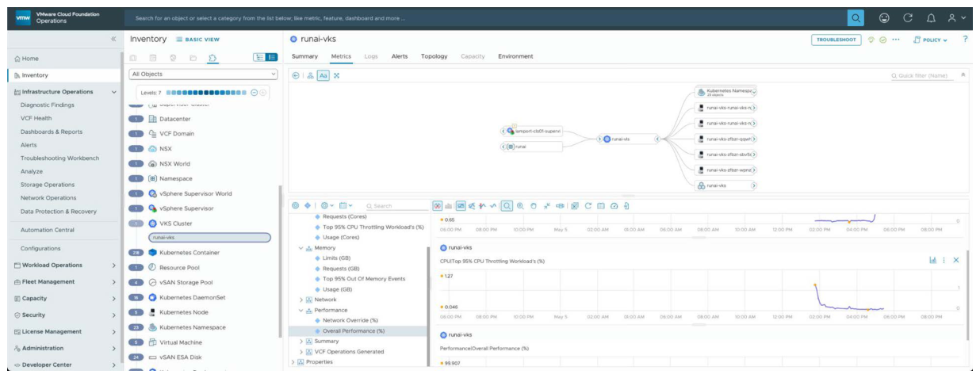Select the first inventory view icon tab
Screen dimensions: 980x378
pos(133,57)
